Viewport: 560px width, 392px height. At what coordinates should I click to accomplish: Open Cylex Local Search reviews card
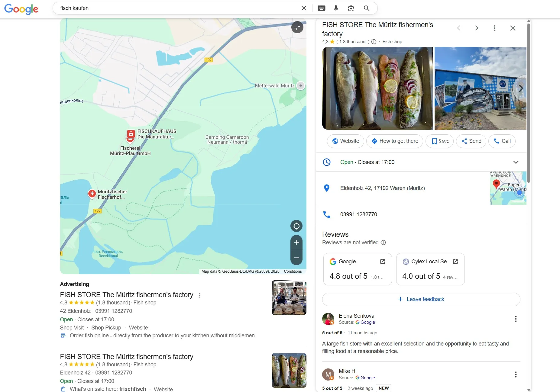(x=430, y=269)
